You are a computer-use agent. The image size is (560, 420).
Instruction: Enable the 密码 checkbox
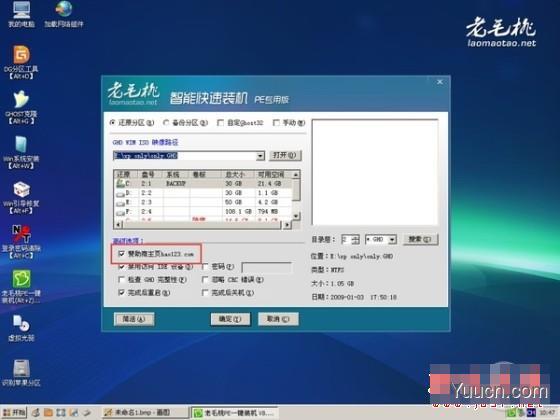[x=205, y=266]
